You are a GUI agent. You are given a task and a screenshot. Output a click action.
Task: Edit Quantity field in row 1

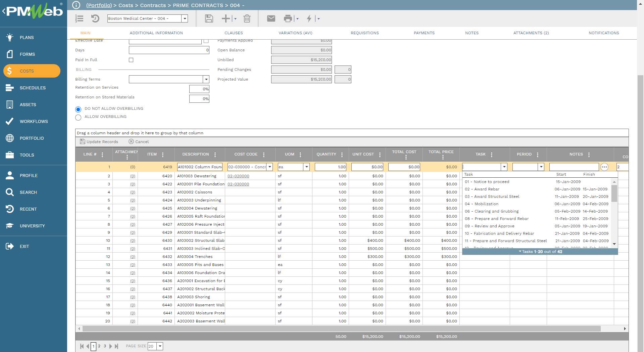click(331, 167)
